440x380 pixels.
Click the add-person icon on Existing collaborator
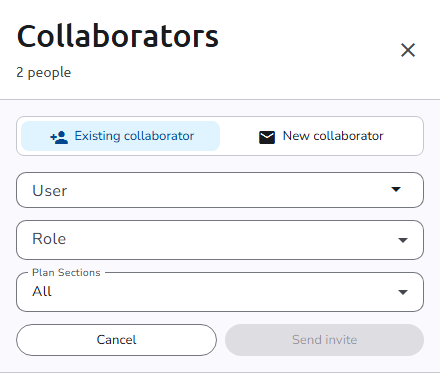pos(59,137)
